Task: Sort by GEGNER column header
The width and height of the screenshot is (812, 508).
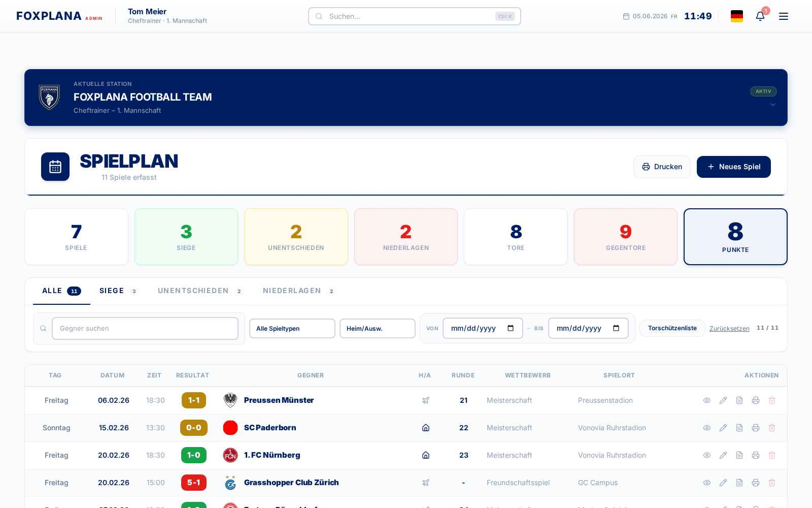Action: 311,375
